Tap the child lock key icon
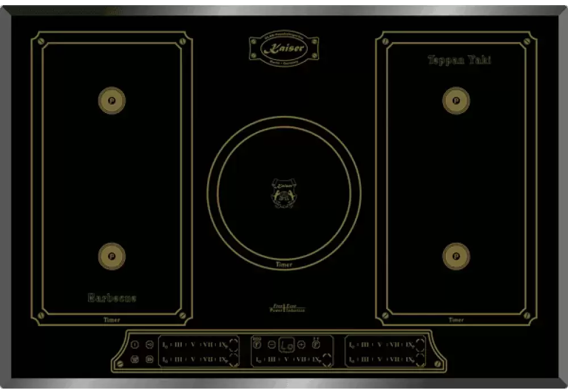This screenshot has width=568, height=392. tap(149, 344)
